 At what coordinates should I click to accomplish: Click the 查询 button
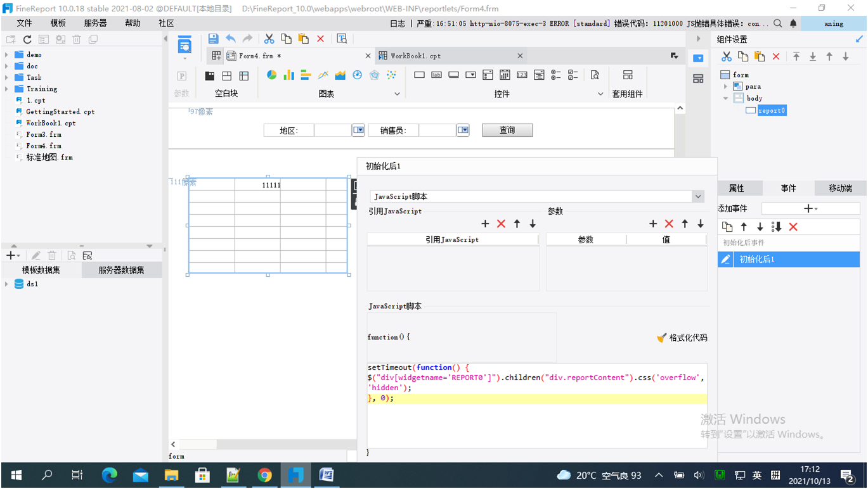click(507, 130)
